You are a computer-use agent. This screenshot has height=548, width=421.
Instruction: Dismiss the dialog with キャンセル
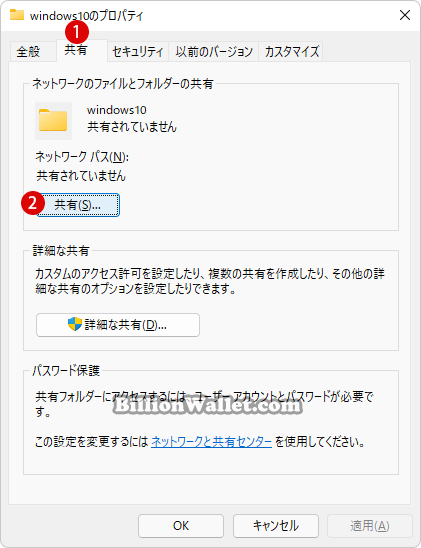[276, 526]
